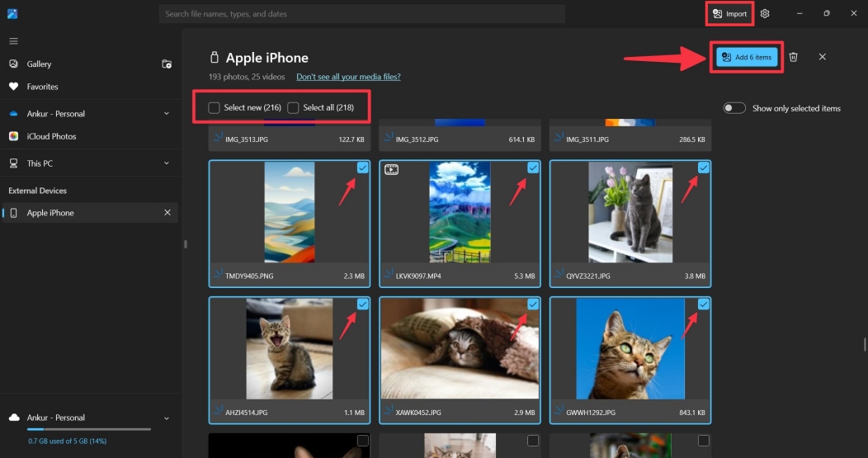Viewport: 868px width, 458px height.
Task: Click the sidebar collapse divider handle
Action: 186,244
